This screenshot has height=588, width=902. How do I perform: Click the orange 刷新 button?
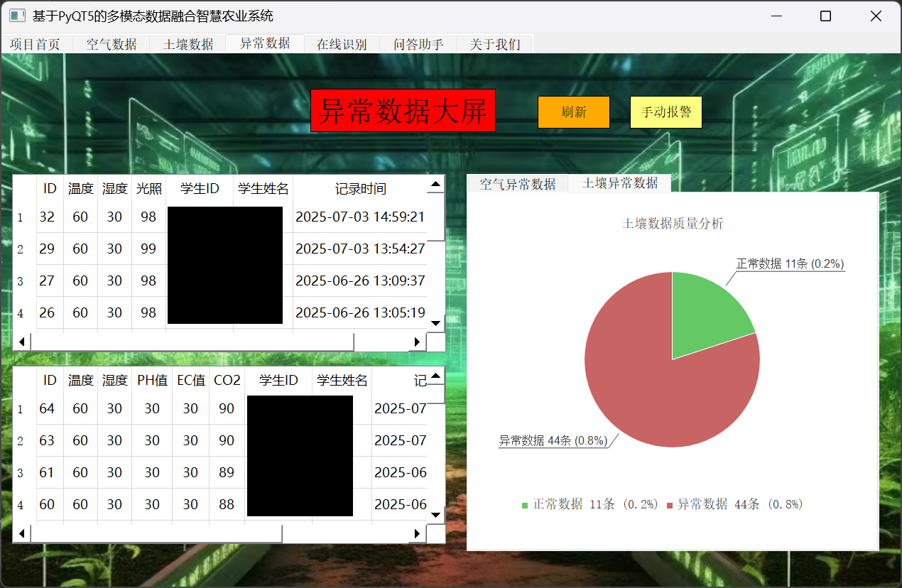pyautogui.click(x=574, y=112)
